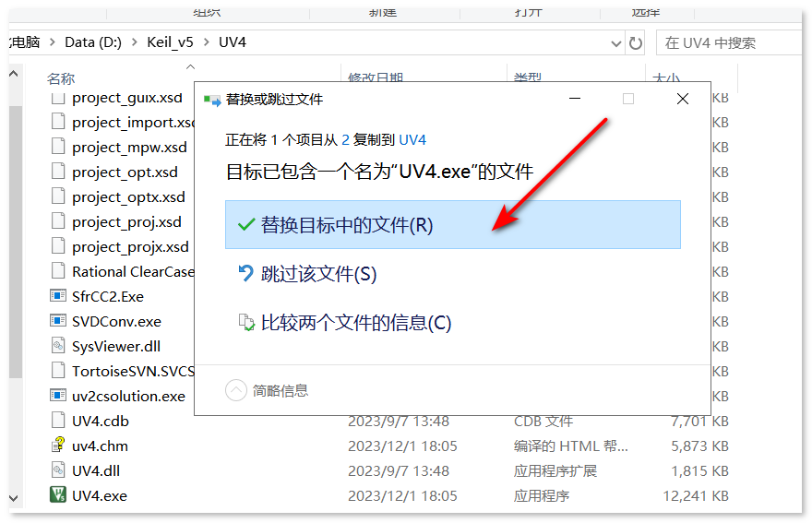The image size is (812, 523).
Task: Select the project_optx.xsd file icon
Action: pyautogui.click(x=58, y=196)
